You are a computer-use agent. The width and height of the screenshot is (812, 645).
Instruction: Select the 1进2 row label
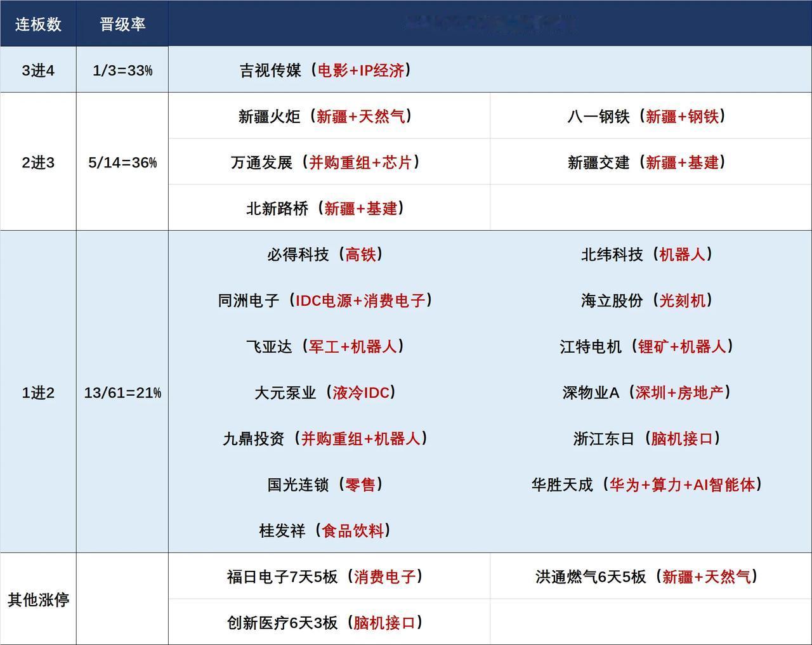coord(38,393)
